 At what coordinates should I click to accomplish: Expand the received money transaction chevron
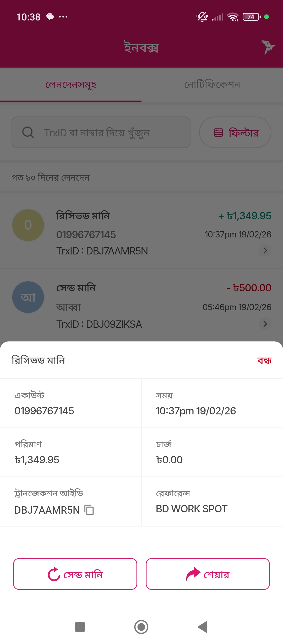click(265, 251)
